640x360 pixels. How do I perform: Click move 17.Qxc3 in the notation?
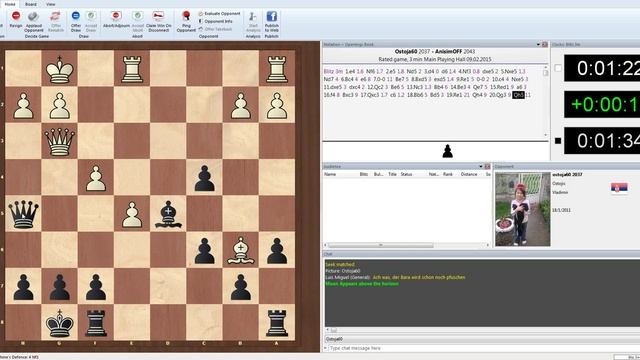[370, 95]
